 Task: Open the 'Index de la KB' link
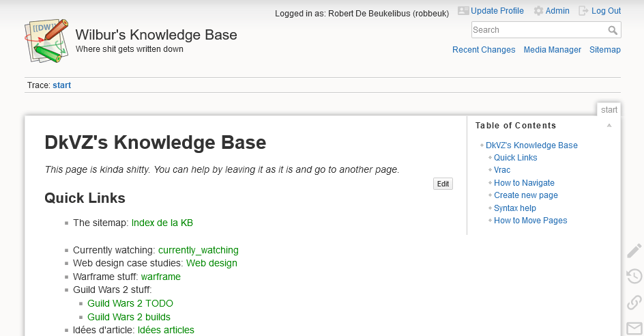[x=166, y=223]
